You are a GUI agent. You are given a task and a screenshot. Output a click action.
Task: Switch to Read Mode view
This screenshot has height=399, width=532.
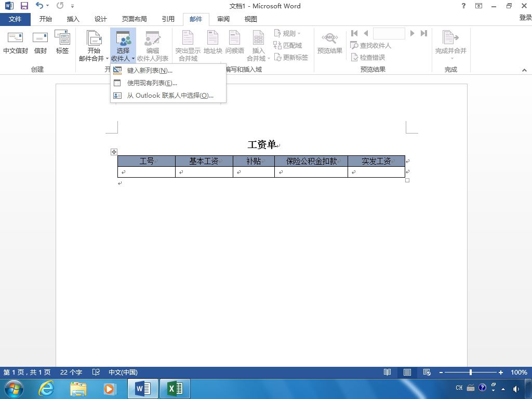387,372
